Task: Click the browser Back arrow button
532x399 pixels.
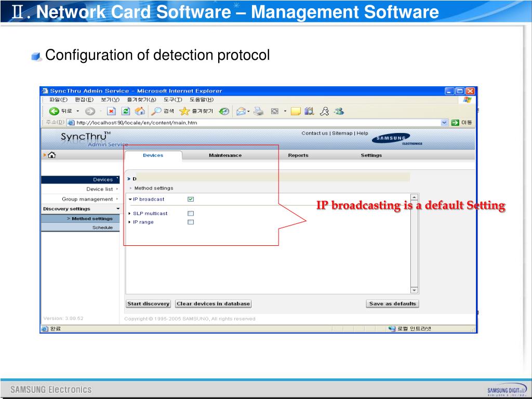Action: pos(54,111)
